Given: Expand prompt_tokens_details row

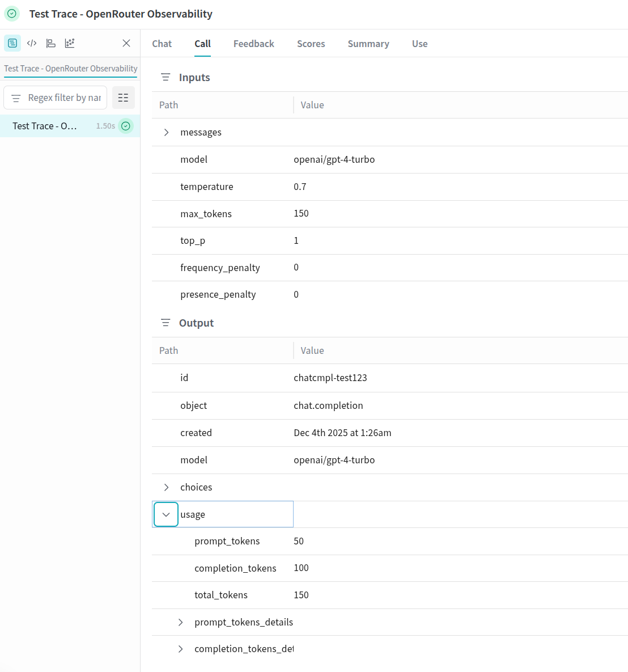Looking at the screenshot, I should [180, 622].
